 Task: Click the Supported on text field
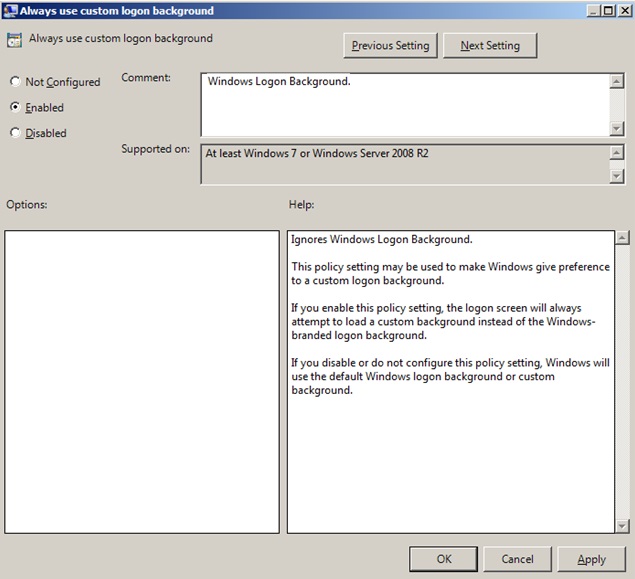(x=405, y=164)
